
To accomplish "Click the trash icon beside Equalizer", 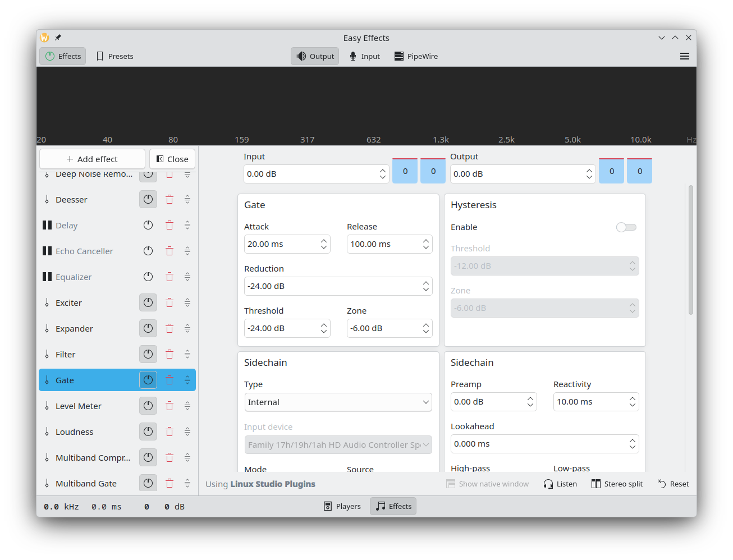I will [x=169, y=277].
